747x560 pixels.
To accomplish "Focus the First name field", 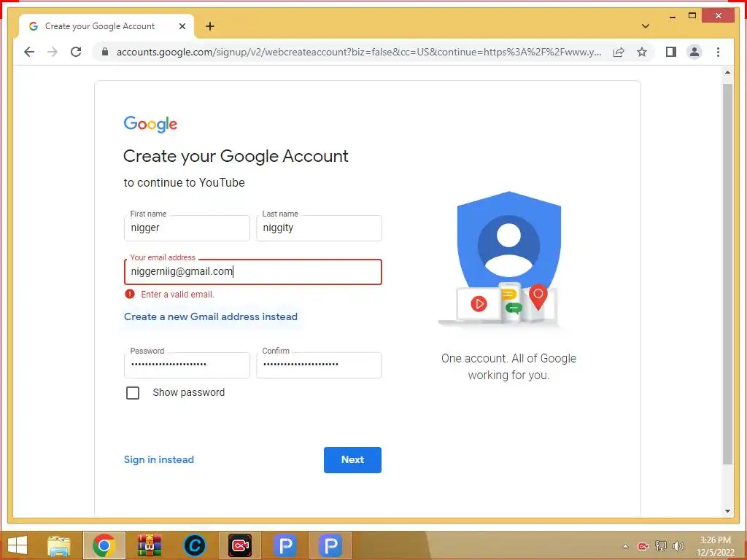I will pyautogui.click(x=187, y=227).
